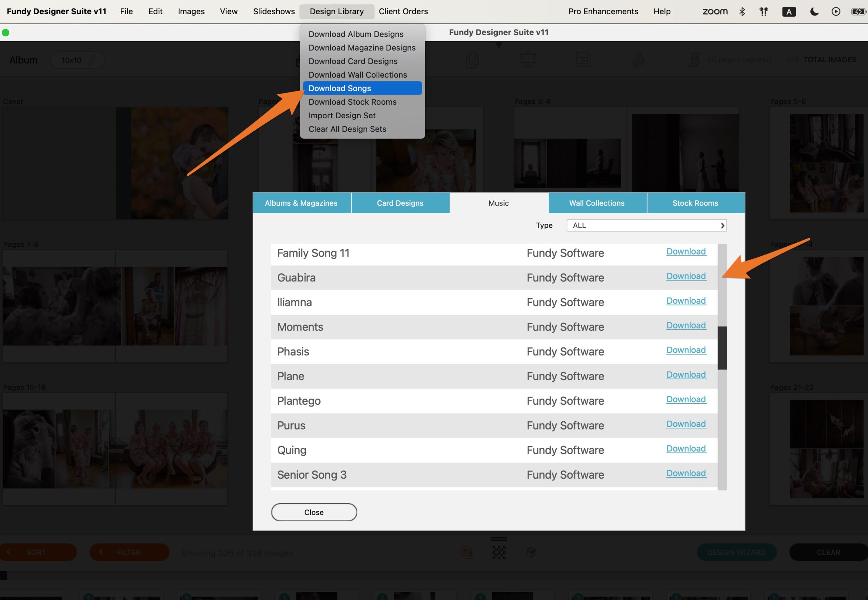868x600 pixels.
Task: Download the Quing song
Action: [686, 448]
